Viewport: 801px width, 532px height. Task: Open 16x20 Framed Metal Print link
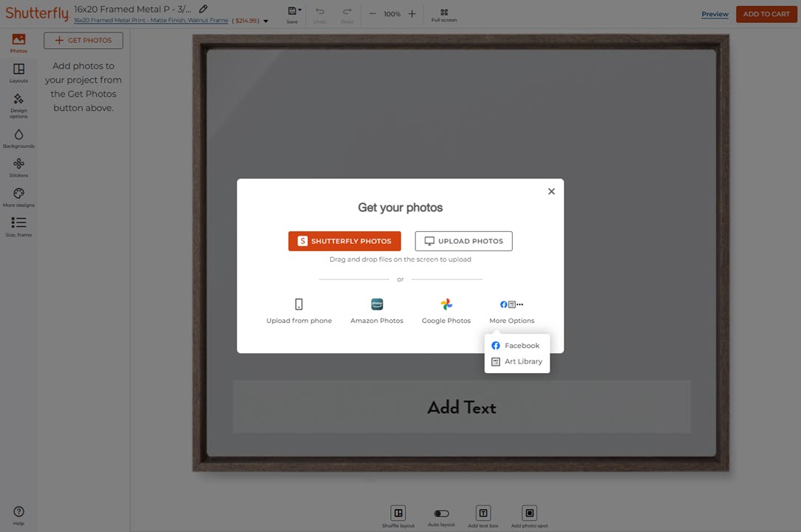[151, 21]
